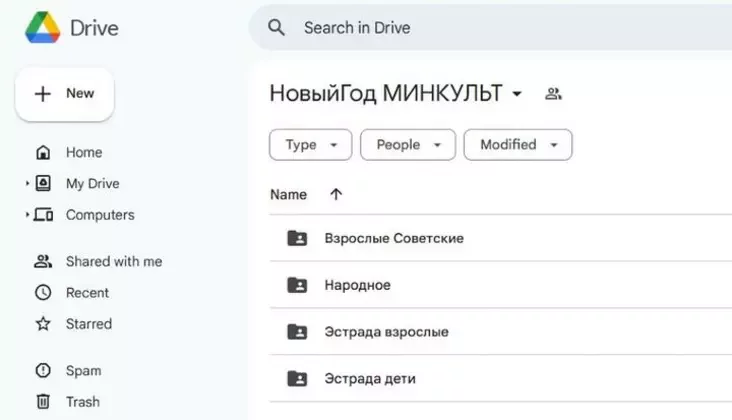Screen dimensions: 732x420
Task: Click the Google Drive logo
Action: coord(42,28)
